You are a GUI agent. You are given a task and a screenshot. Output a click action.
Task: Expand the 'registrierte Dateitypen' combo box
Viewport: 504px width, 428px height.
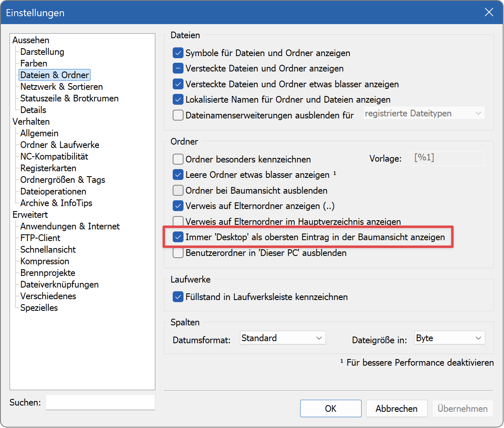tap(424, 113)
